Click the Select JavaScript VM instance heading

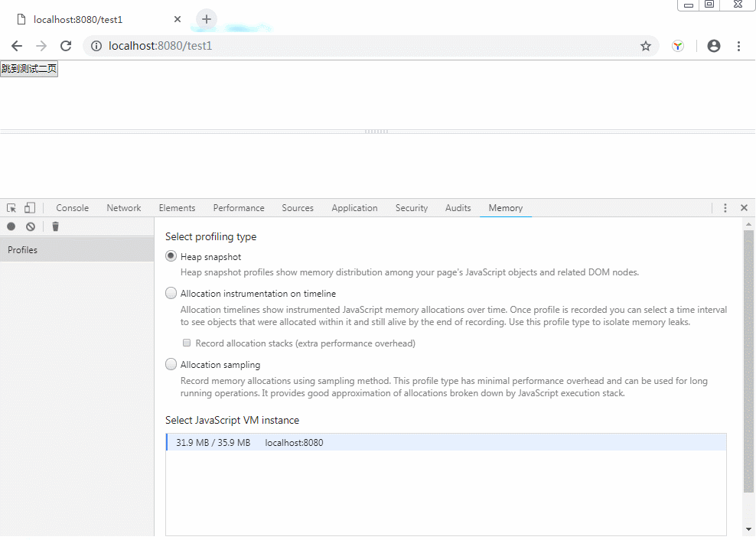232,420
